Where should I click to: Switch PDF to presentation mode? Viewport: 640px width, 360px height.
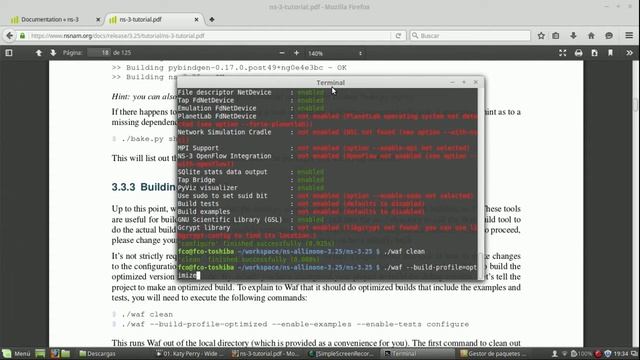point(562,53)
